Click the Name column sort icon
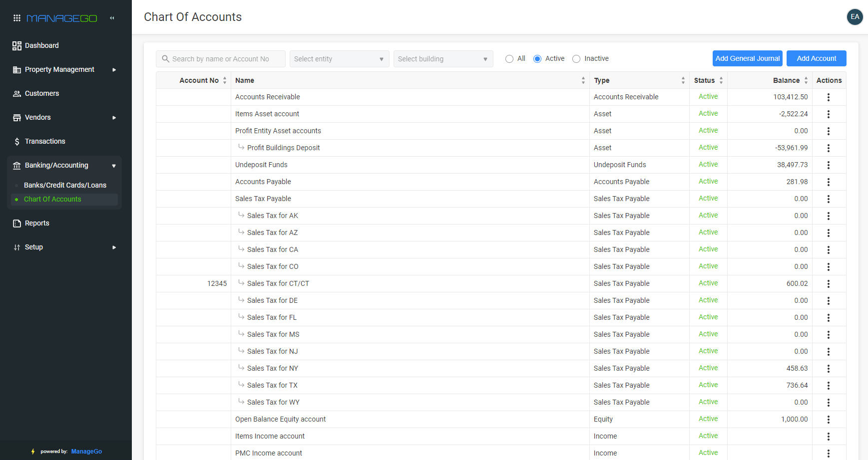Image resolution: width=868 pixels, height=460 pixels. tap(583, 80)
